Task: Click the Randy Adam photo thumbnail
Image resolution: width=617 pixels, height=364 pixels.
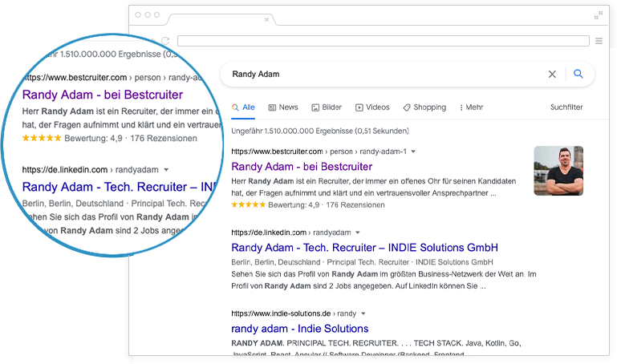Action: [558, 171]
